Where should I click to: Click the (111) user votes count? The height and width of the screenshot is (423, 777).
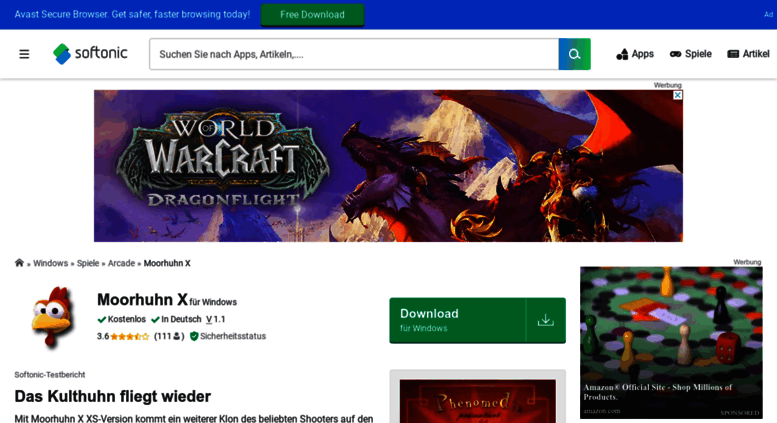[169, 336]
